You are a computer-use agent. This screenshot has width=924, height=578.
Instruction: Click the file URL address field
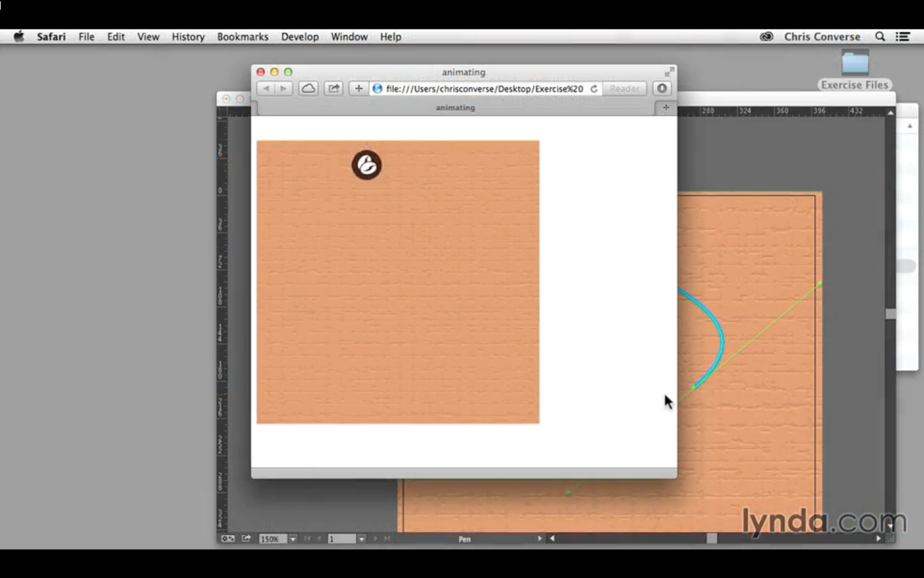coord(484,89)
